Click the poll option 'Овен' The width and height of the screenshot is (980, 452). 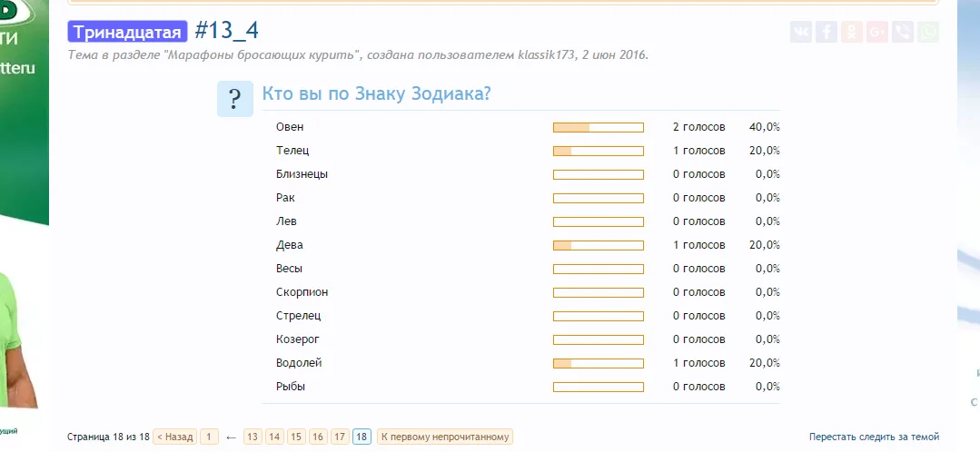290,127
